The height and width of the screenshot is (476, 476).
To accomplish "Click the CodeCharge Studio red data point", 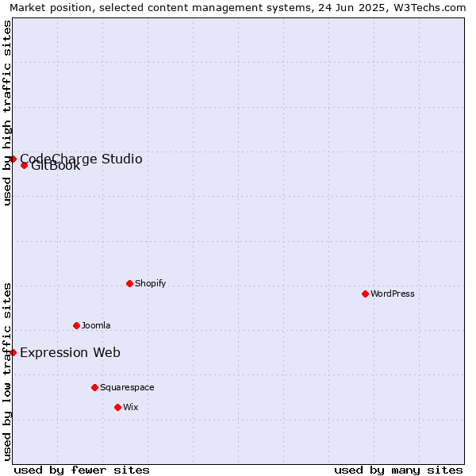I will pyautogui.click(x=13, y=159).
